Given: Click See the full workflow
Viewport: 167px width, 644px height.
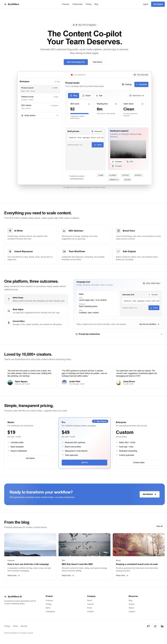Looking at the screenshot, I should (x=149, y=324).
